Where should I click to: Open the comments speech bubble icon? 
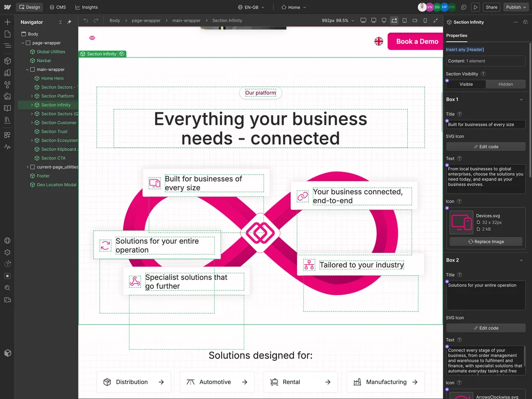coord(464,7)
